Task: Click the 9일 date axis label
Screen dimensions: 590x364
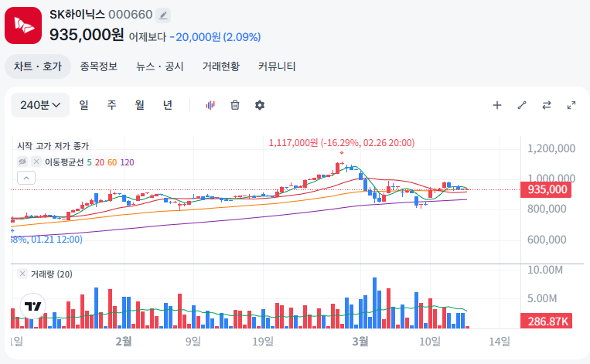Action: (193, 342)
